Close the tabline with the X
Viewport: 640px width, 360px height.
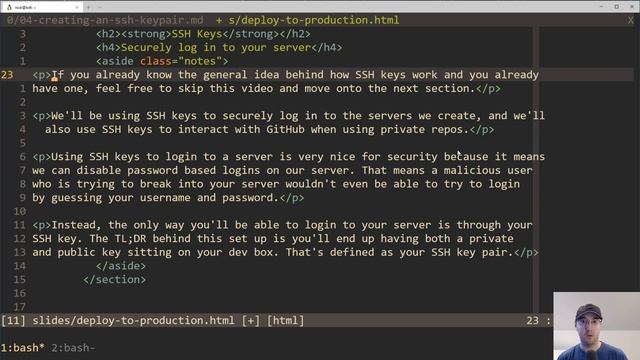point(631,20)
